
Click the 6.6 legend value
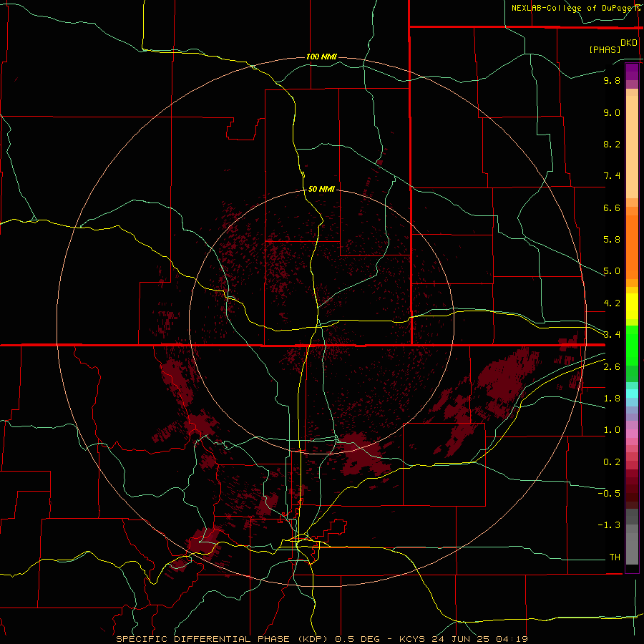click(x=612, y=208)
